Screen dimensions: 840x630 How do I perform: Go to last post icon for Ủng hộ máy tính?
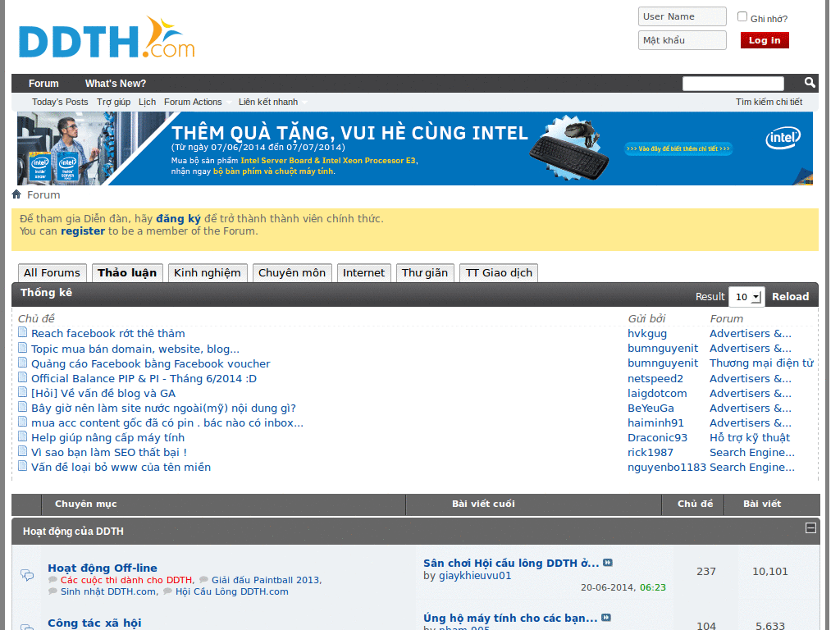[x=606, y=618]
